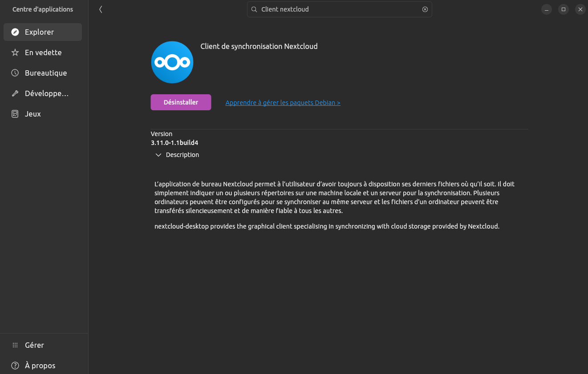Focus the Client nextcloud search field

click(340, 9)
